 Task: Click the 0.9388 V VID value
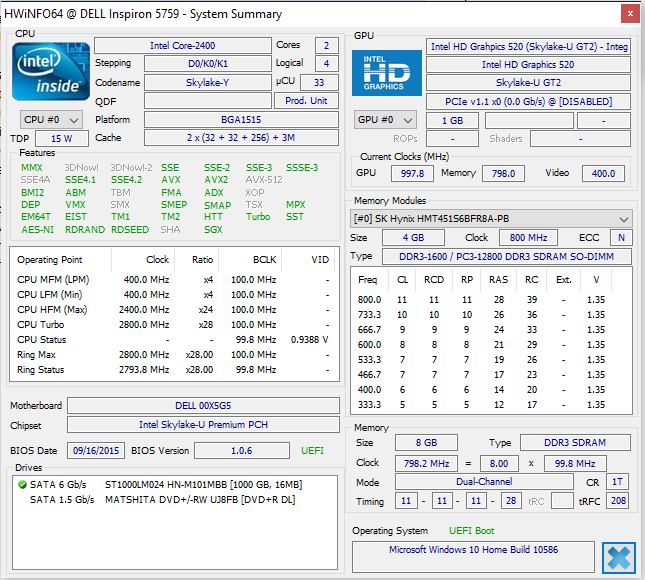pyautogui.click(x=309, y=340)
